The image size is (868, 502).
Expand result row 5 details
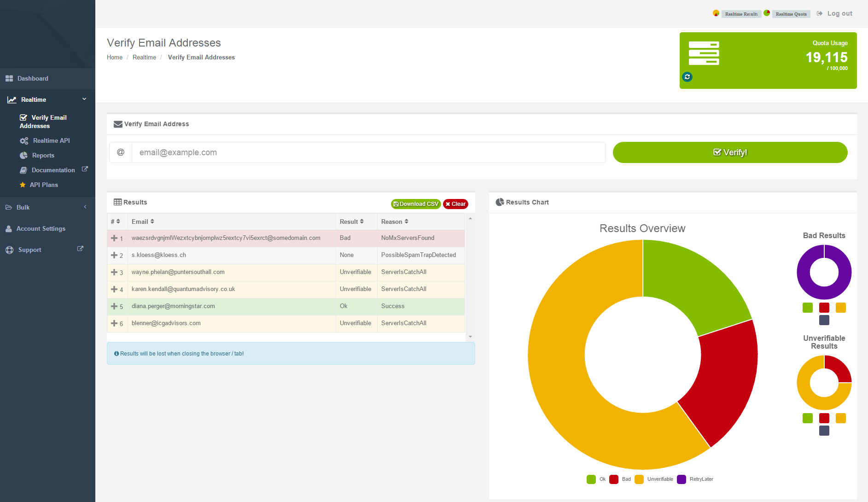[x=114, y=306]
